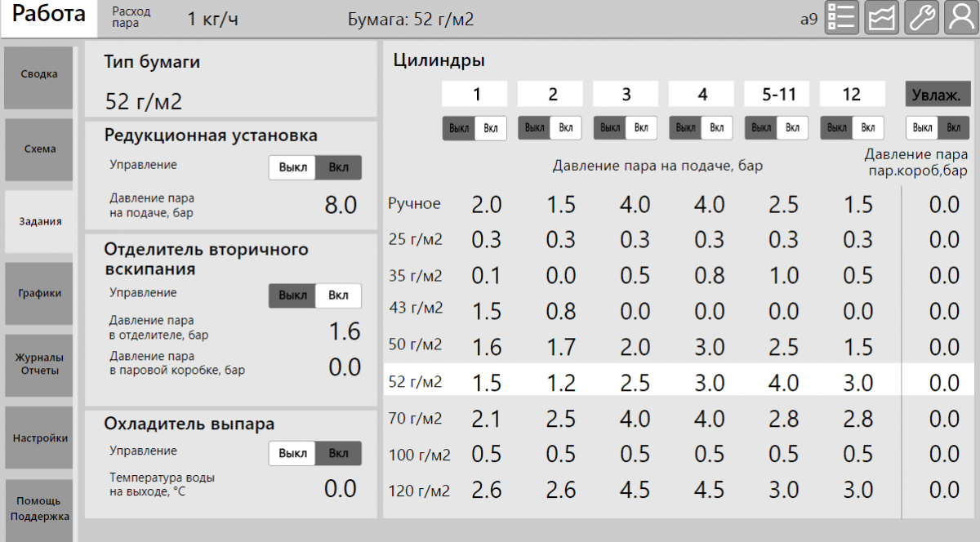This screenshot has height=542, width=980.
Task: Click the user profile icon
Action: click(960, 17)
